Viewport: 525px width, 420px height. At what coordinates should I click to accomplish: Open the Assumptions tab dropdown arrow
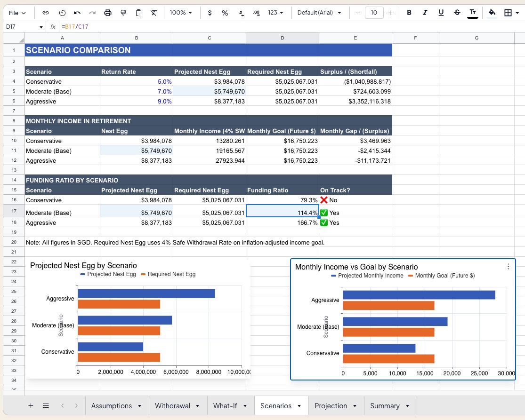click(x=140, y=406)
